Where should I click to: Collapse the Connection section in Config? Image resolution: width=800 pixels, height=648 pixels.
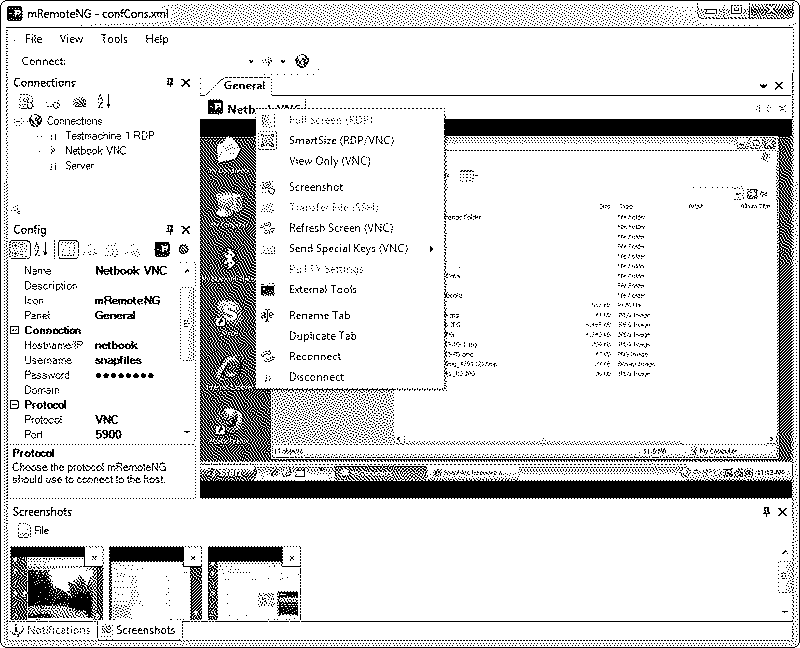(16, 330)
